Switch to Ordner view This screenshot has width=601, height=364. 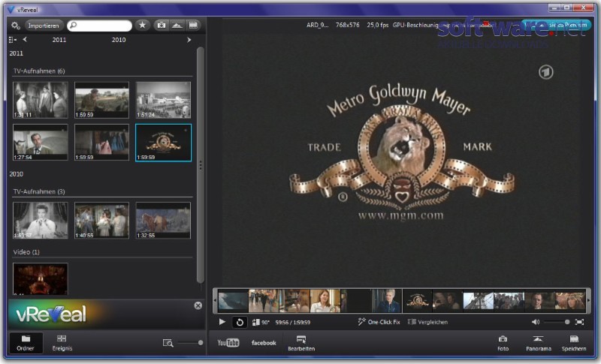[26, 342]
